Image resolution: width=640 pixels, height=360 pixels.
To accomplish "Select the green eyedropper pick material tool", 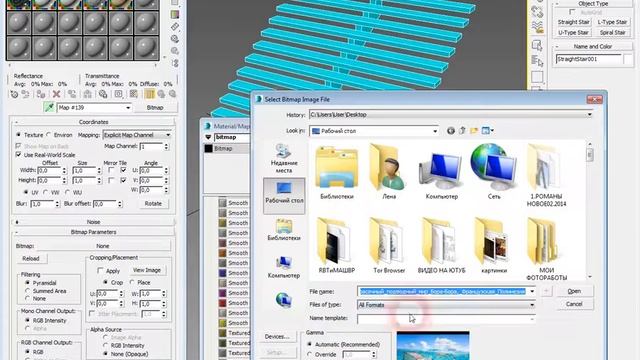I will coord(49,107).
